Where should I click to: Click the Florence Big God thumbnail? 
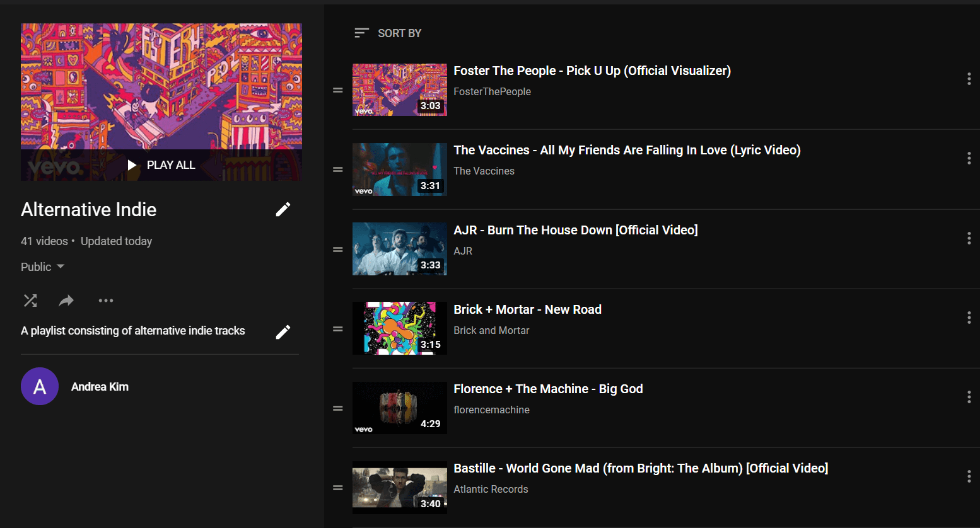[x=400, y=408]
